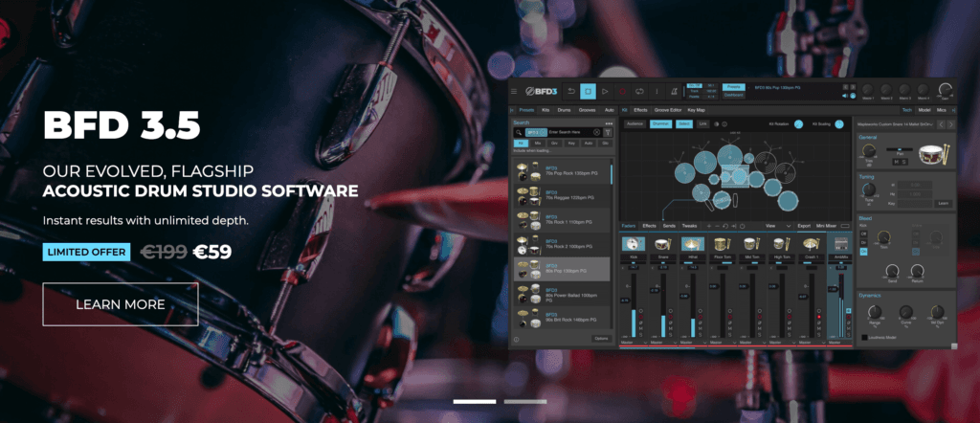Select the Kick drum channel icon
The image size is (980, 423).
pyautogui.click(x=634, y=244)
